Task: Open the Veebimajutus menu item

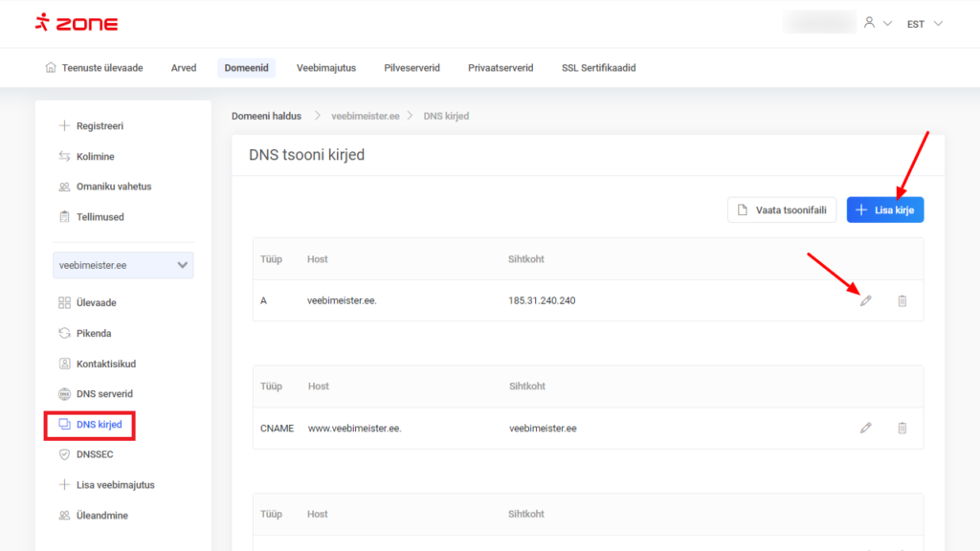Action: (x=326, y=68)
